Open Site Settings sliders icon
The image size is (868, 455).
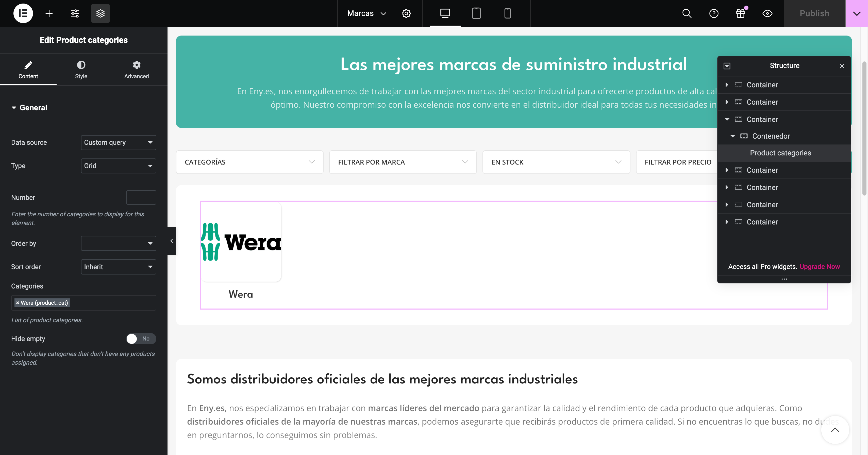(x=75, y=14)
